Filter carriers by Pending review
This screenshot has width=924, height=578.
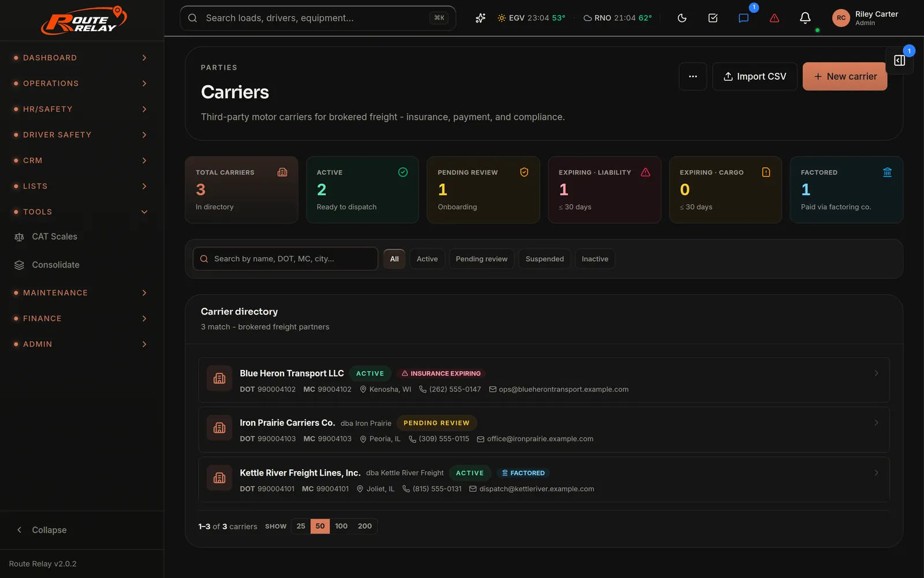click(x=482, y=259)
